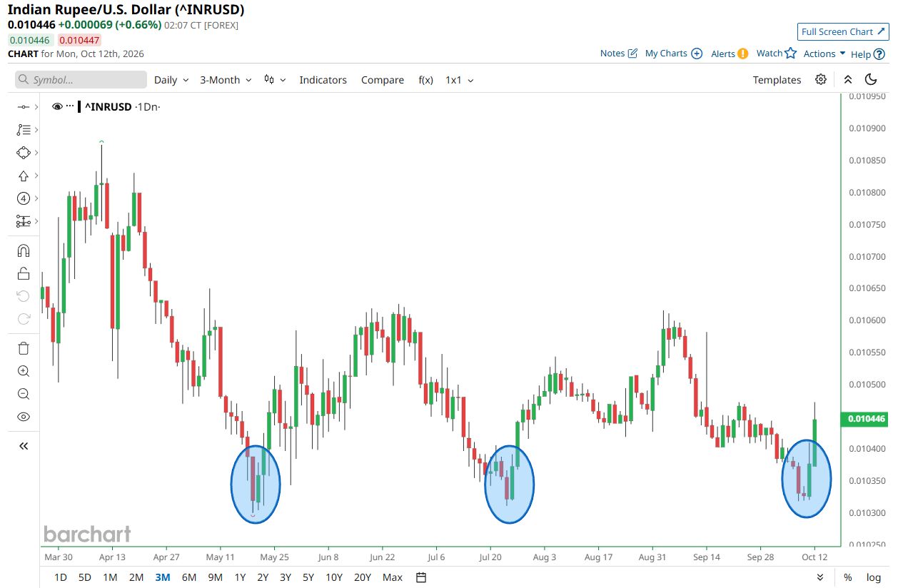Open the Notes link
Screen dimensions: 898x588
click(x=618, y=54)
